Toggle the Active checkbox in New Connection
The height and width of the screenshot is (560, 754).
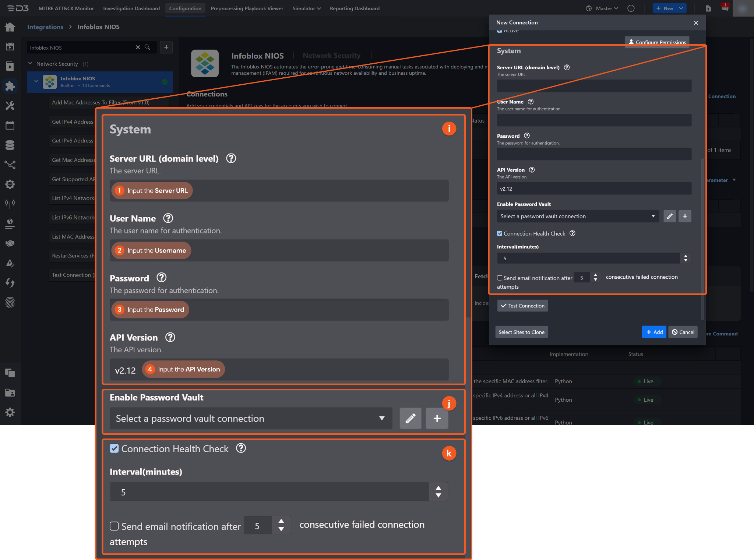(x=500, y=31)
